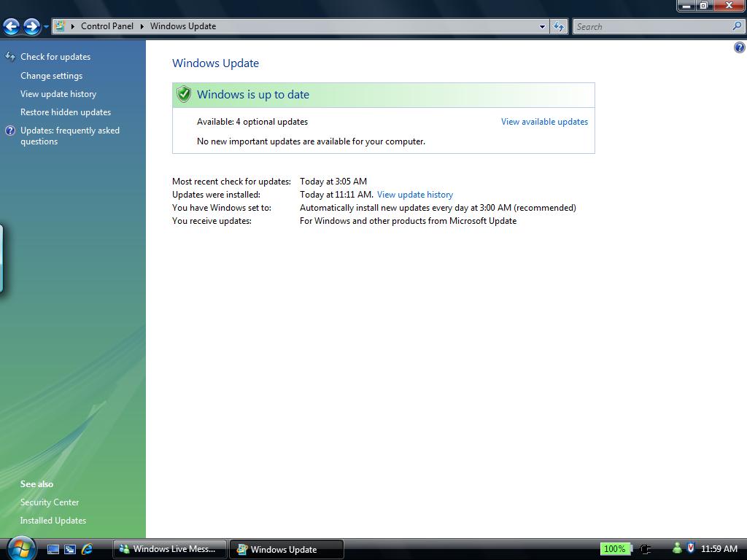
Task: Click the green shield status icon
Action: 183,94
